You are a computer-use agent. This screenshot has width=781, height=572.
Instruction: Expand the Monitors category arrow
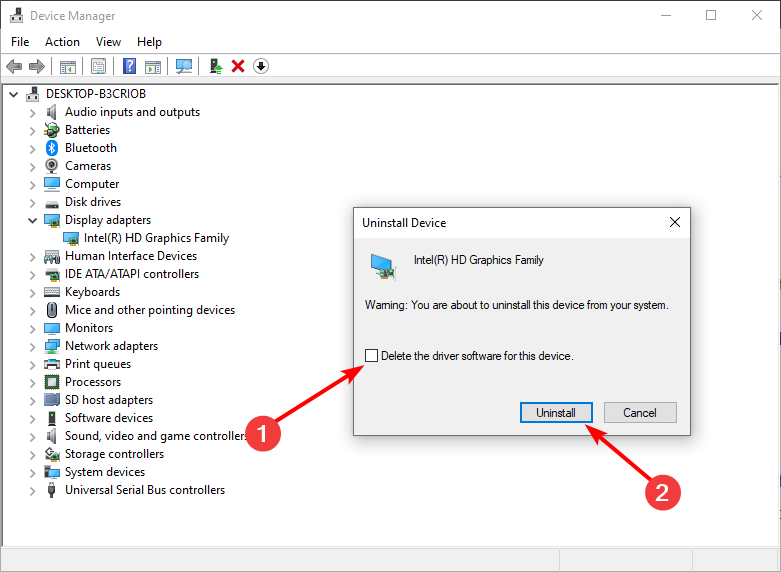click(x=32, y=329)
